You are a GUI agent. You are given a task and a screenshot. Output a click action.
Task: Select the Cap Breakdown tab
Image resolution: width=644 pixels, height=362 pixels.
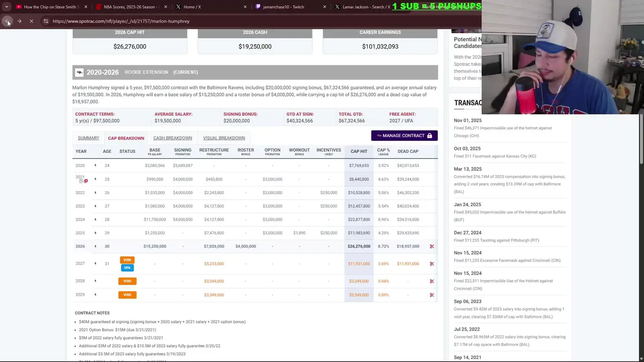(x=126, y=138)
